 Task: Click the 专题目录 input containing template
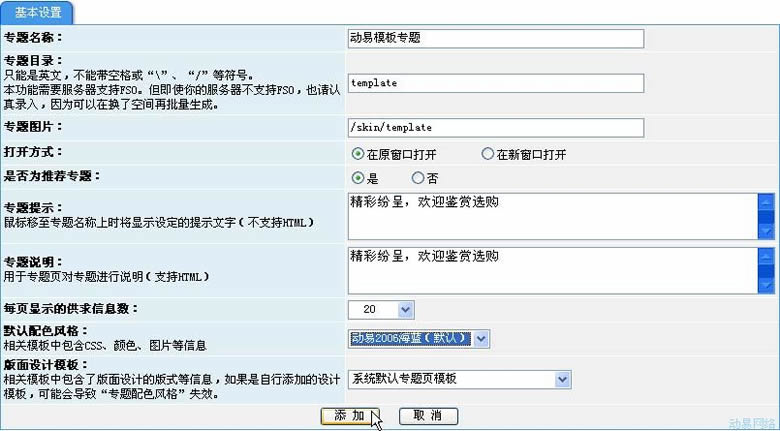point(495,83)
